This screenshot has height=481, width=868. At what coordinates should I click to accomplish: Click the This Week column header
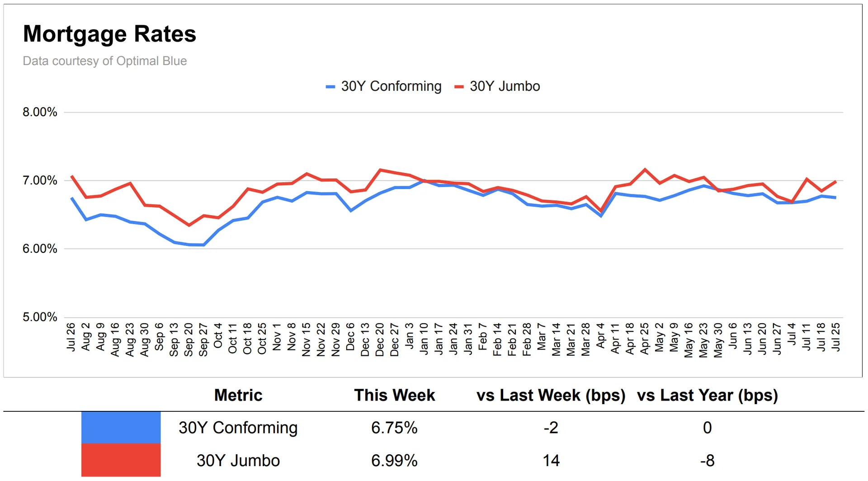394,395
